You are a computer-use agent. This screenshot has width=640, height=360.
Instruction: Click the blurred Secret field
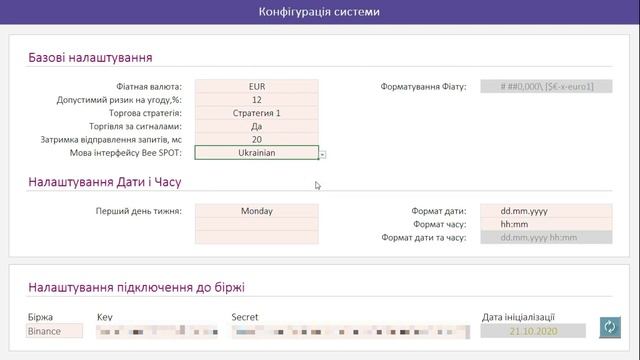point(351,331)
